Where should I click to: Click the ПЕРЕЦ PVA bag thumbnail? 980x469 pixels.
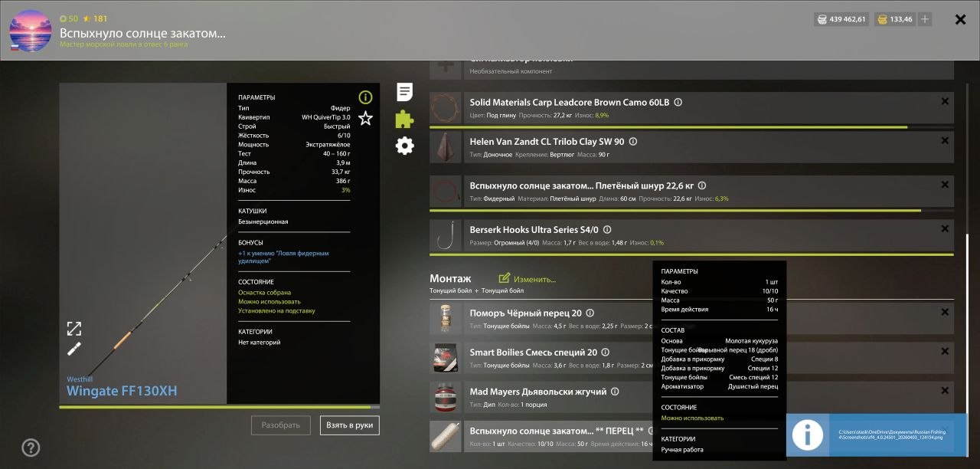coord(446,436)
